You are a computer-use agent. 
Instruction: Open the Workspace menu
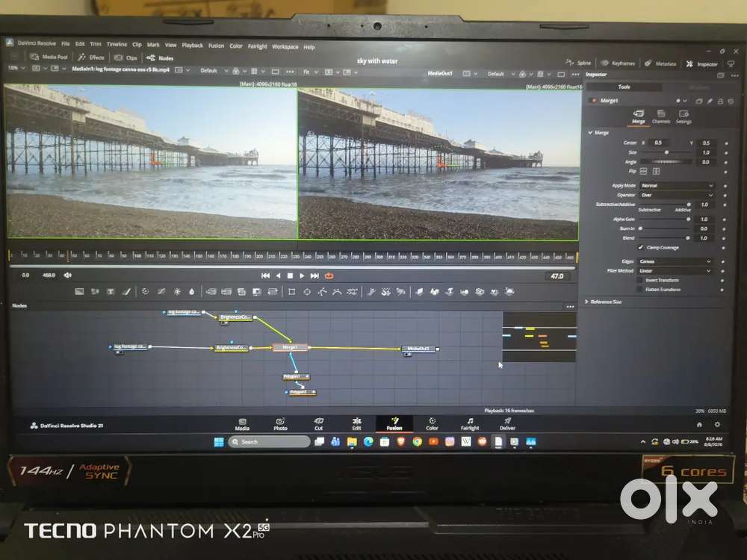click(x=285, y=46)
